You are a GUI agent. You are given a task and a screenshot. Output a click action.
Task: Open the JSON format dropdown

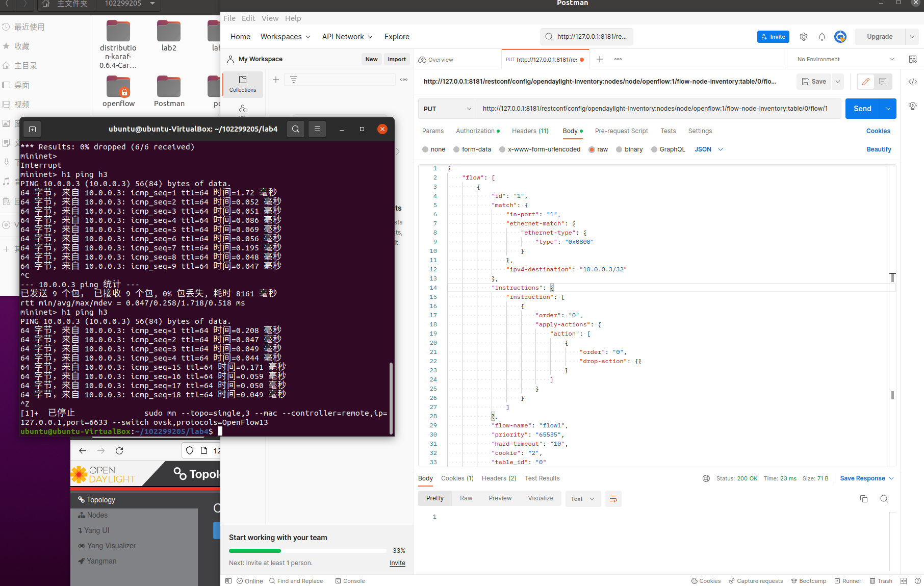pos(709,149)
